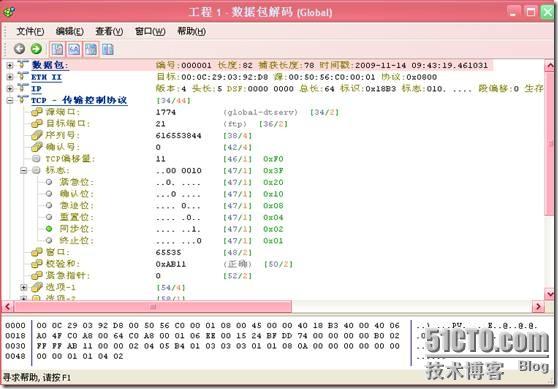558x389 pixels.
Task: Click the green forward arrow icon
Action: [x=36, y=49]
